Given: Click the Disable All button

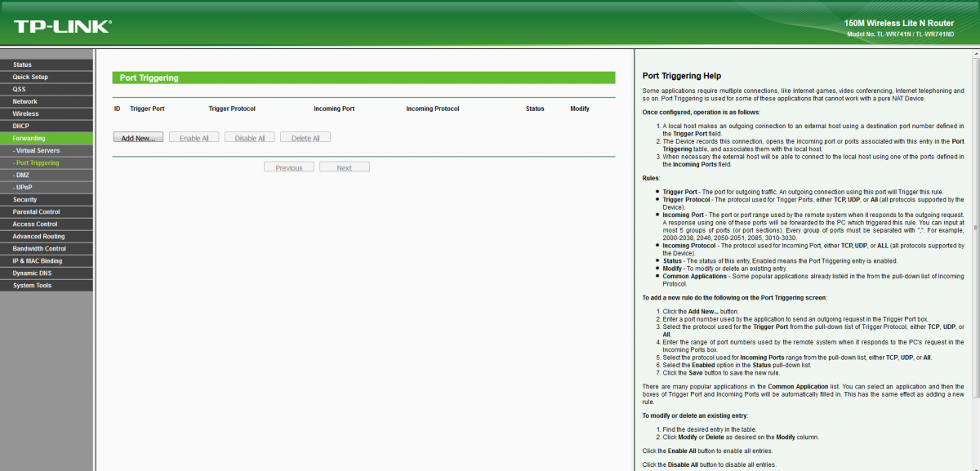Looking at the screenshot, I should point(250,138).
